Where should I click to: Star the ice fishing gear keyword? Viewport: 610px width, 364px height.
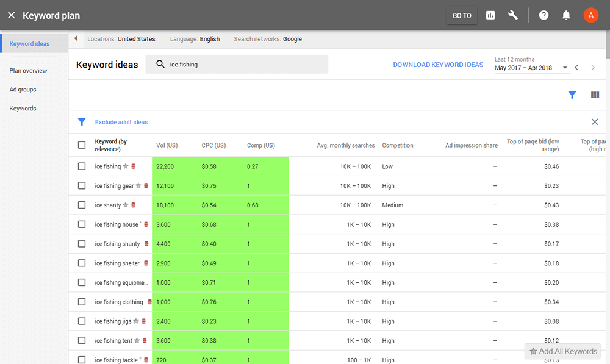click(x=138, y=185)
